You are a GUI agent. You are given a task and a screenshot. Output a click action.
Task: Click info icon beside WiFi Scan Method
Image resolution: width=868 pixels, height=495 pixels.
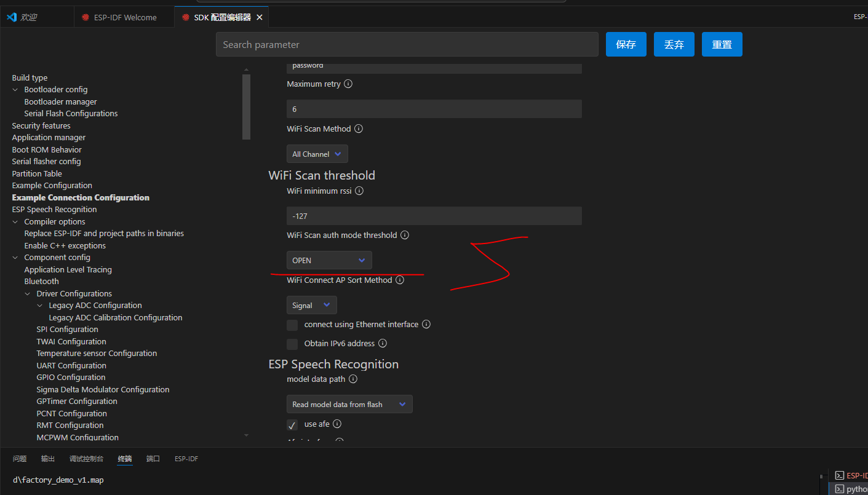click(x=359, y=129)
